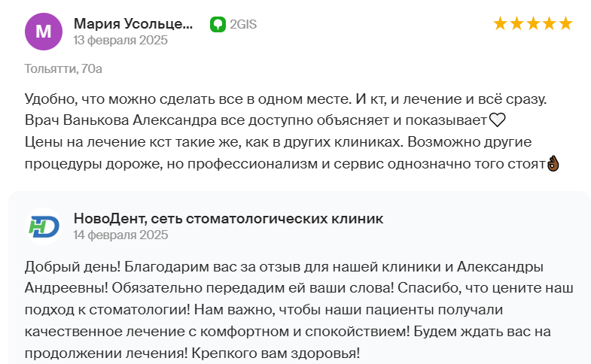
Task: Click the second rating star
Action: pos(516,24)
